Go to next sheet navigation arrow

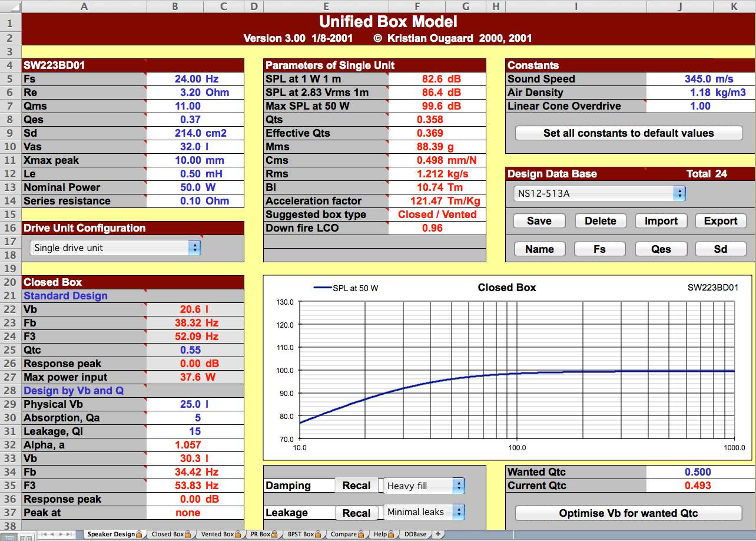(x=61, y=535)
